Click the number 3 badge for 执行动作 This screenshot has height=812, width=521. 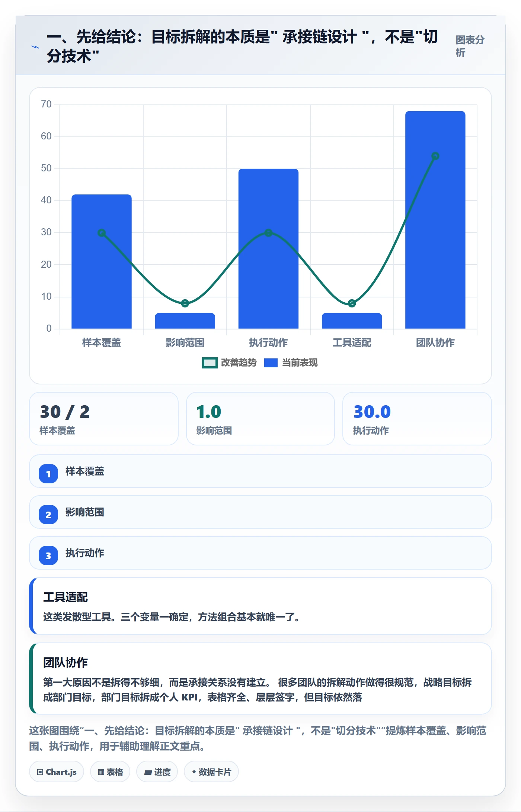coord(48,555)
